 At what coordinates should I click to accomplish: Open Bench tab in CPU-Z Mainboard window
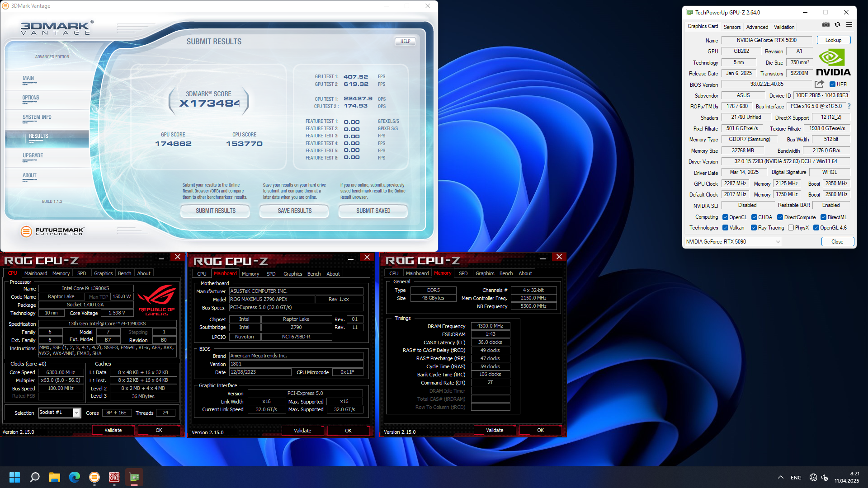tap(314, 274)
